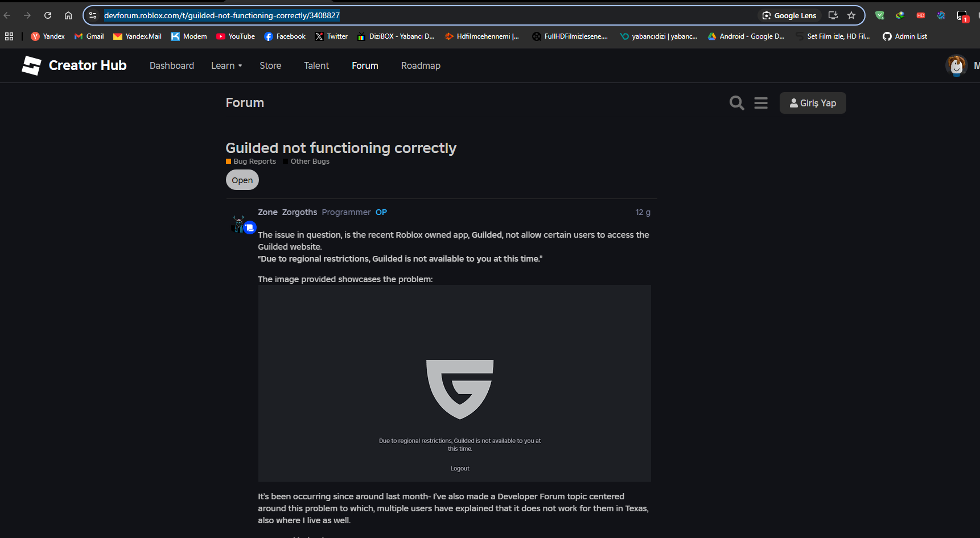
Task: Open the Gmail bookmark
Action: click(89, 36)
